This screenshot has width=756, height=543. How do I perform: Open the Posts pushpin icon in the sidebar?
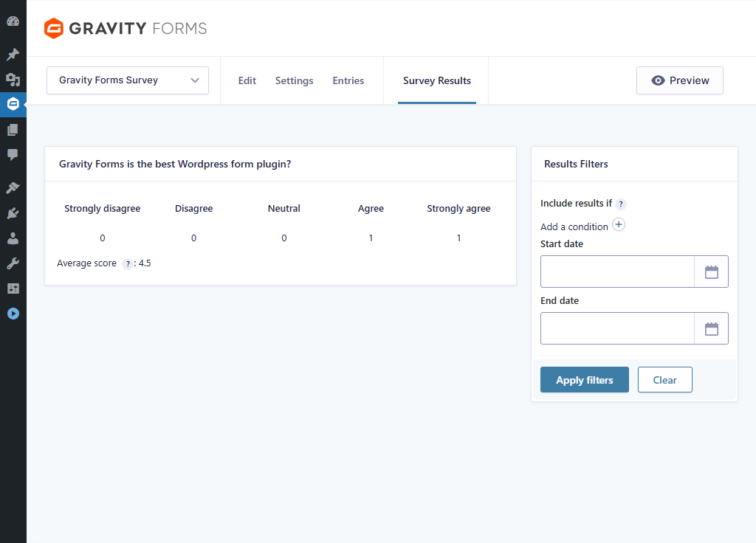(13, 55)
